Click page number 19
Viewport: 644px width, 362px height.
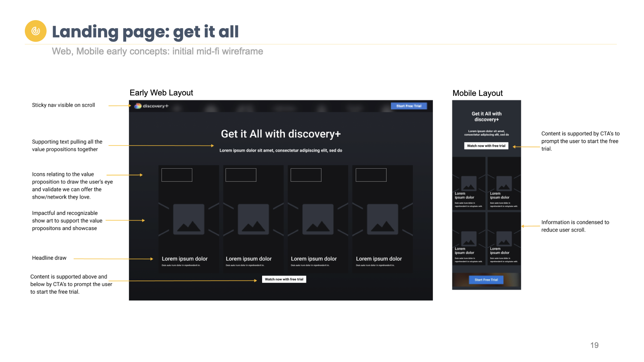(594, 345)
